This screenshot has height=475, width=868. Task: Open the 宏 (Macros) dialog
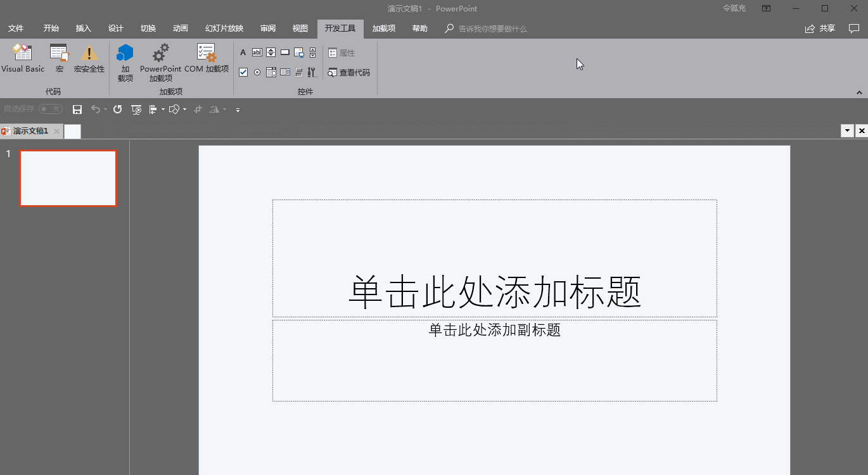click(58, 60)
